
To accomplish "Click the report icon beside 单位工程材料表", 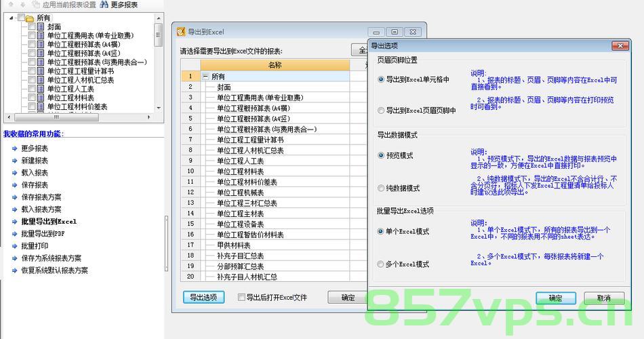I will [x=41, y=98].
